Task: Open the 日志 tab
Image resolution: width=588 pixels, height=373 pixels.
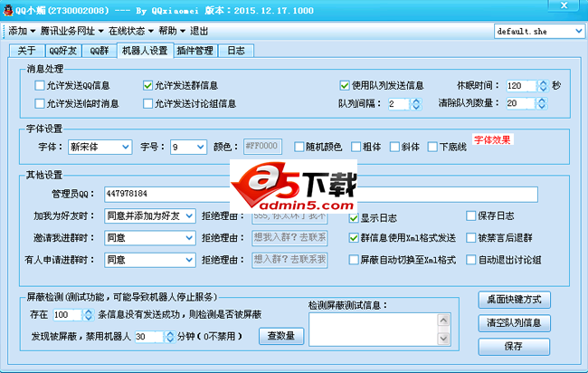Action: point(236,51)
